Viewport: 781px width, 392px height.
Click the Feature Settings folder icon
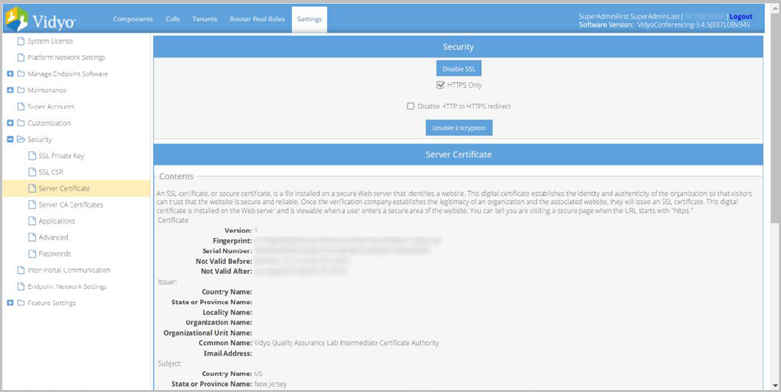click(21, 303)
